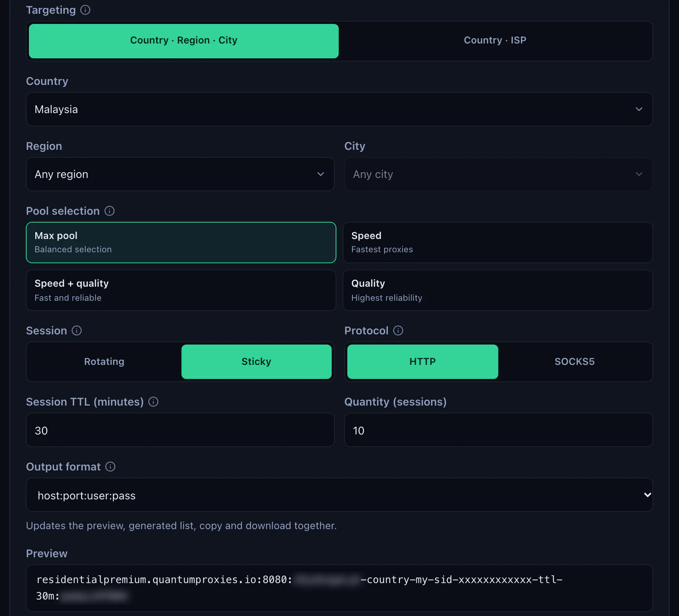Open the Country dropdown showing Malaysia
This screenshot has width=679, height=616.
pos(339,109)
